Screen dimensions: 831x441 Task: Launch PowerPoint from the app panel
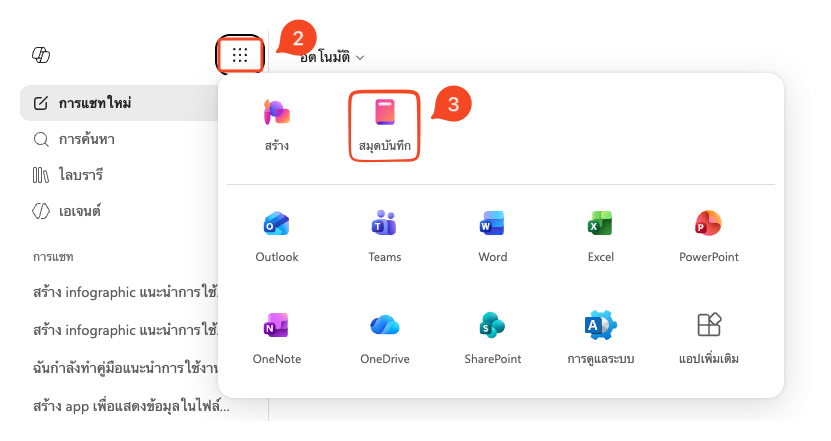709,236
